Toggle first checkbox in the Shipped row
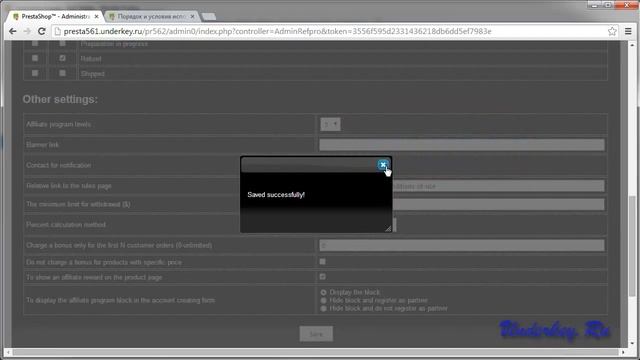 (35, 73)
